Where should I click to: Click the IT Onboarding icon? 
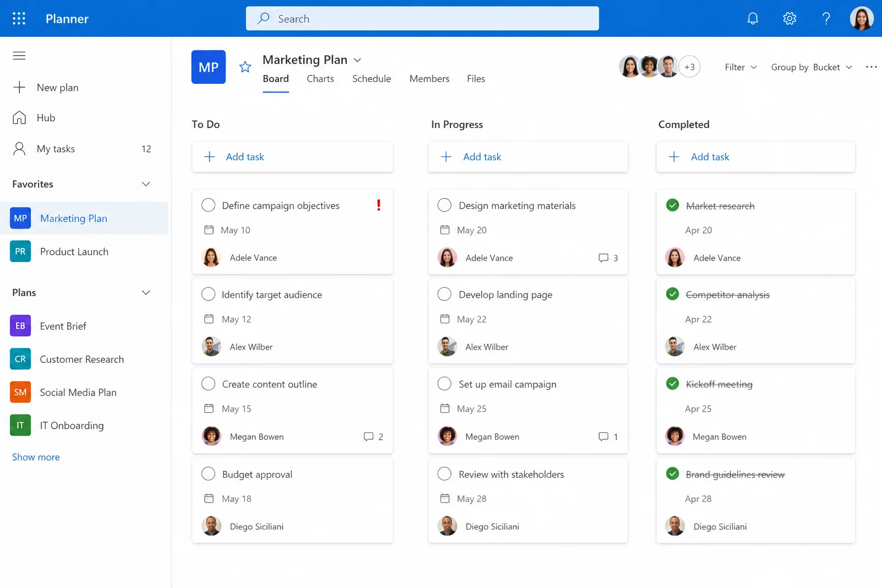(20, 425)
